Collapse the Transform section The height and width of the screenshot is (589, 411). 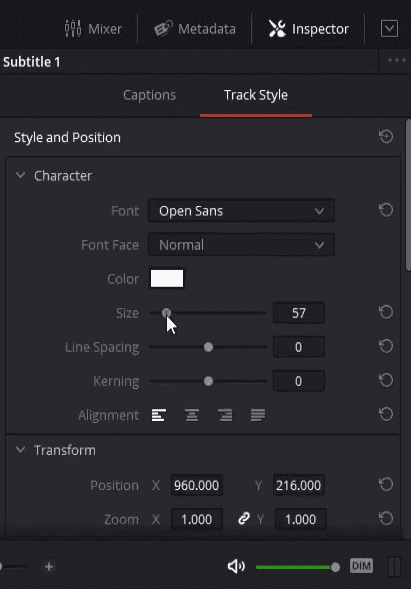[21, 450]
